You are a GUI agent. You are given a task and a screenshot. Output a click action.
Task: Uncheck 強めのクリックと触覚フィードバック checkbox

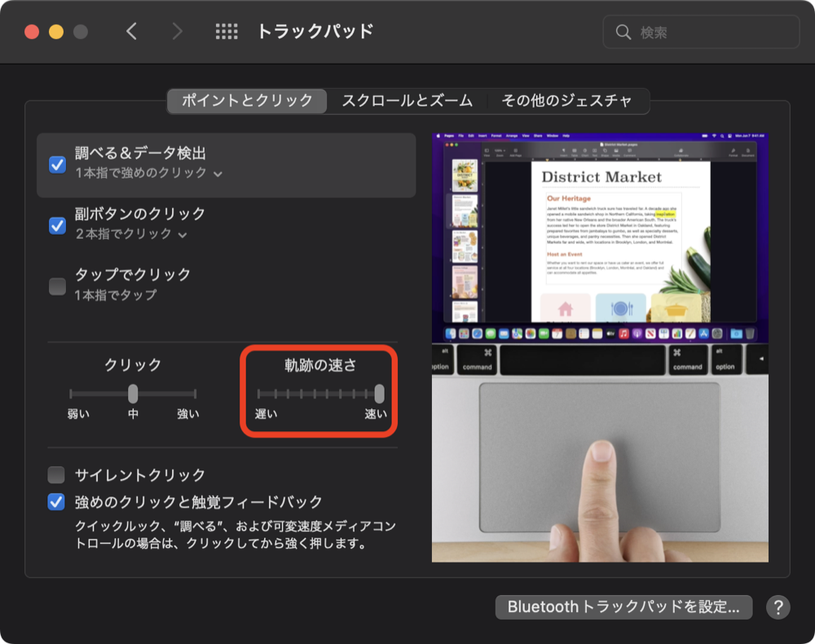[56, 501]
